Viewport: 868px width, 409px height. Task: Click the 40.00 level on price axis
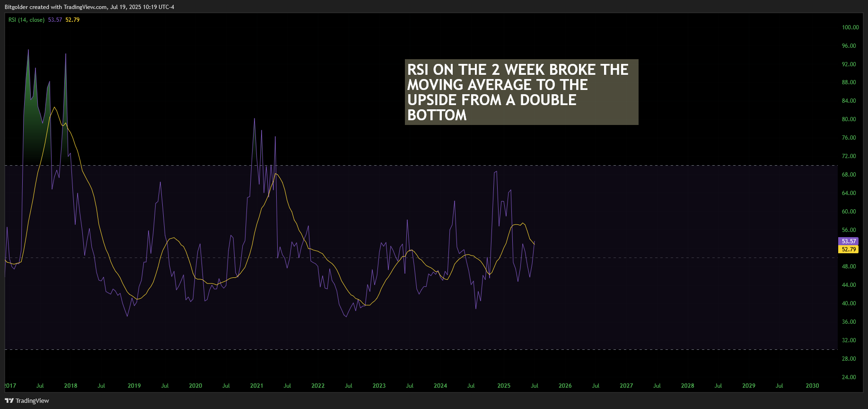pyautogui.click(x=849, y=303)
